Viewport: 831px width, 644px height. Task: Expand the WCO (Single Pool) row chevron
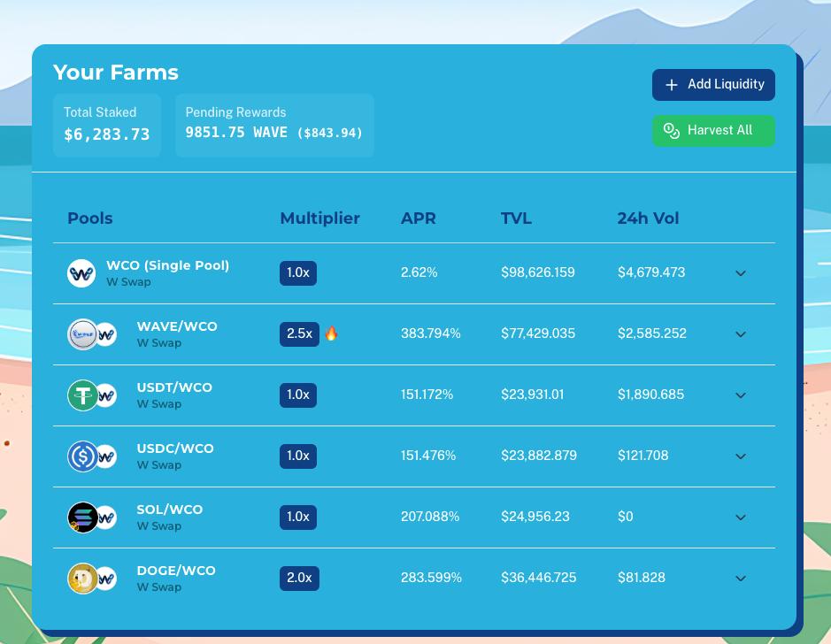click(x=741, y=273)
